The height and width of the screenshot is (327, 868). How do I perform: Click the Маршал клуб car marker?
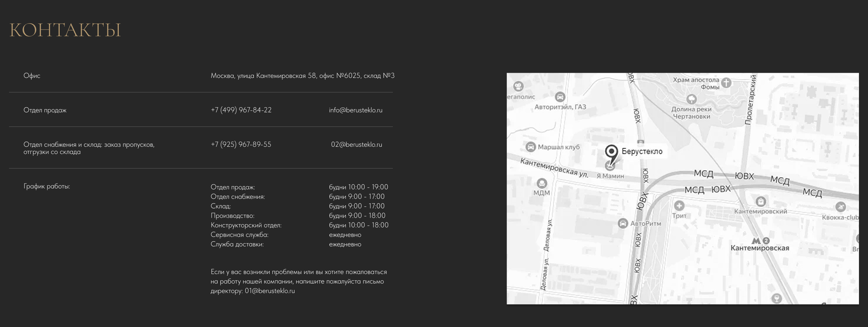(x=531, y=147)
